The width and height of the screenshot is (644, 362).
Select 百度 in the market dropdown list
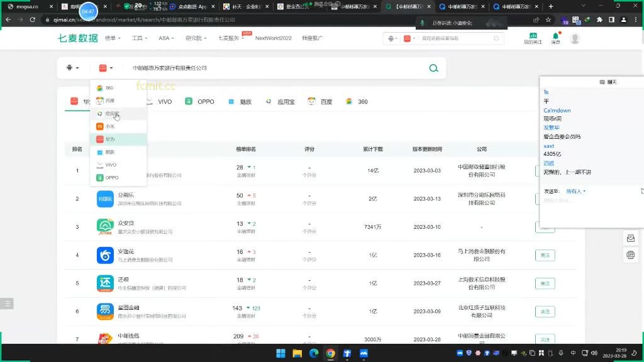[x=118, y=101]
